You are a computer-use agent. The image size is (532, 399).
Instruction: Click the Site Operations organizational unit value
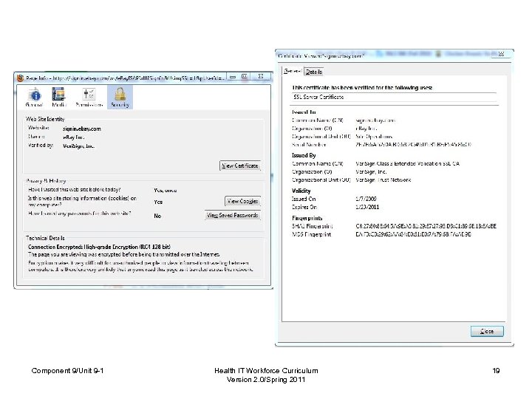[374, 137]
